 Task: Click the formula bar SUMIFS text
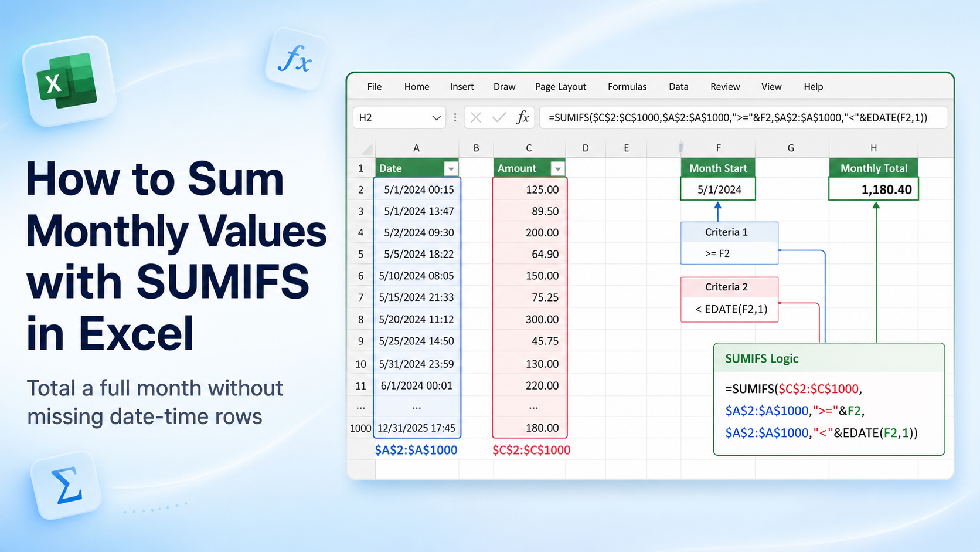[x=738, y=117]
